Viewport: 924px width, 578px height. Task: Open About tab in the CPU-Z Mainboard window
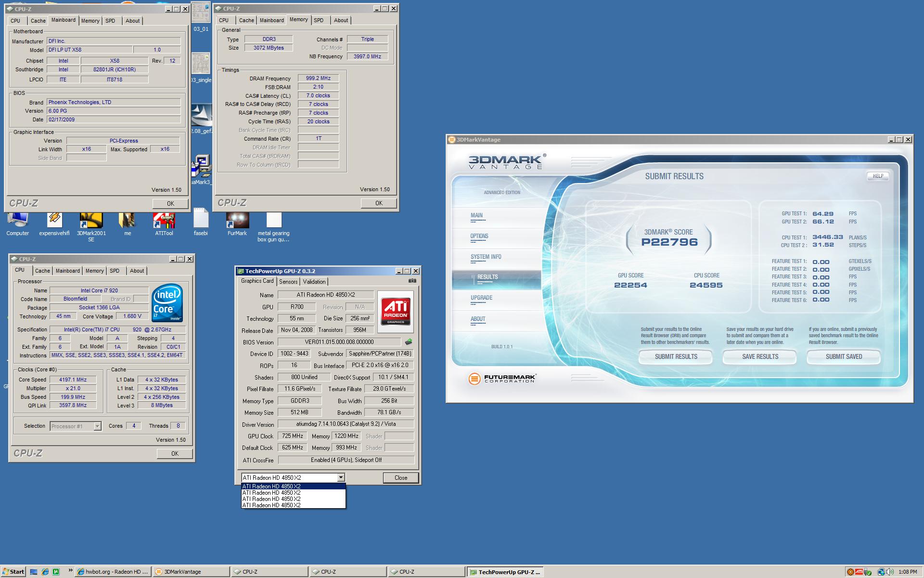132,21
